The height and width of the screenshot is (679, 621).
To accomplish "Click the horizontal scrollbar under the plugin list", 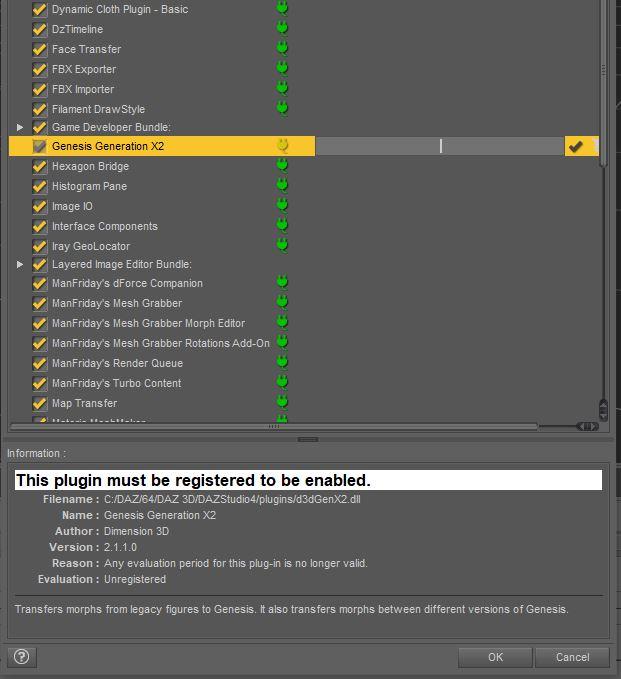I will click(x=274, y=427).
